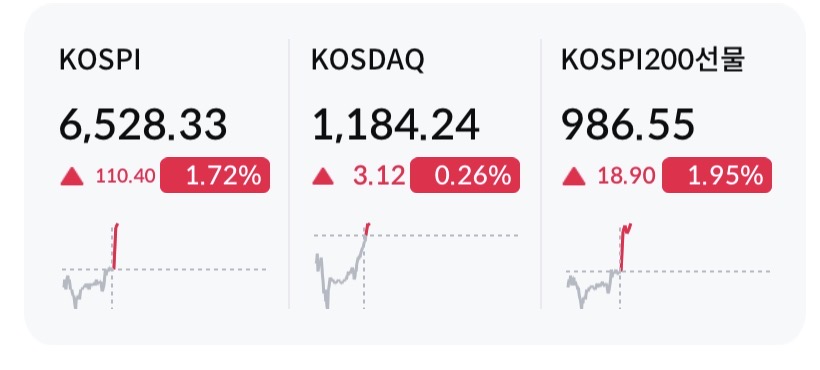820x370 pixels.
Task: Click the KOSPI value 6,528.33
Action: [x=143, y=125]
